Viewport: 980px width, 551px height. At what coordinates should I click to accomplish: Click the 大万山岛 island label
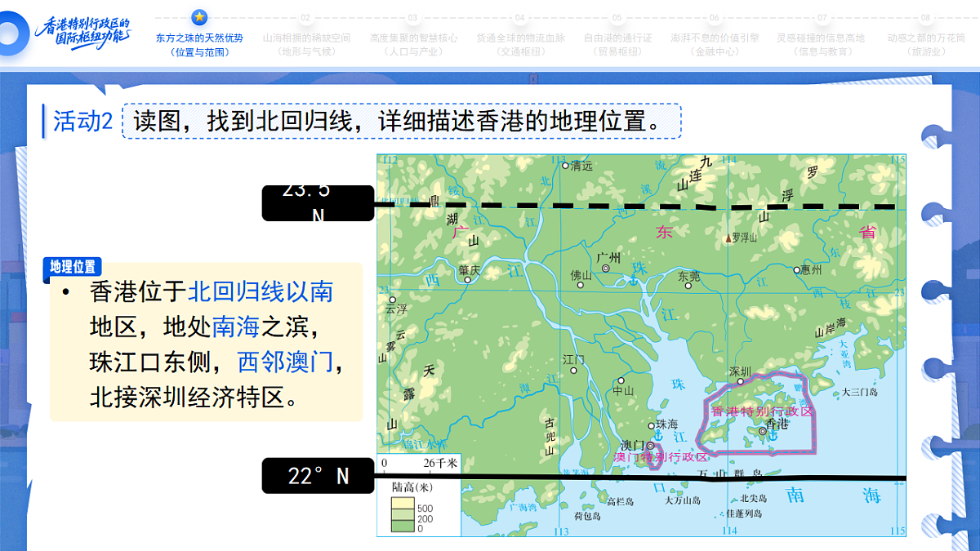click(683, 500)
